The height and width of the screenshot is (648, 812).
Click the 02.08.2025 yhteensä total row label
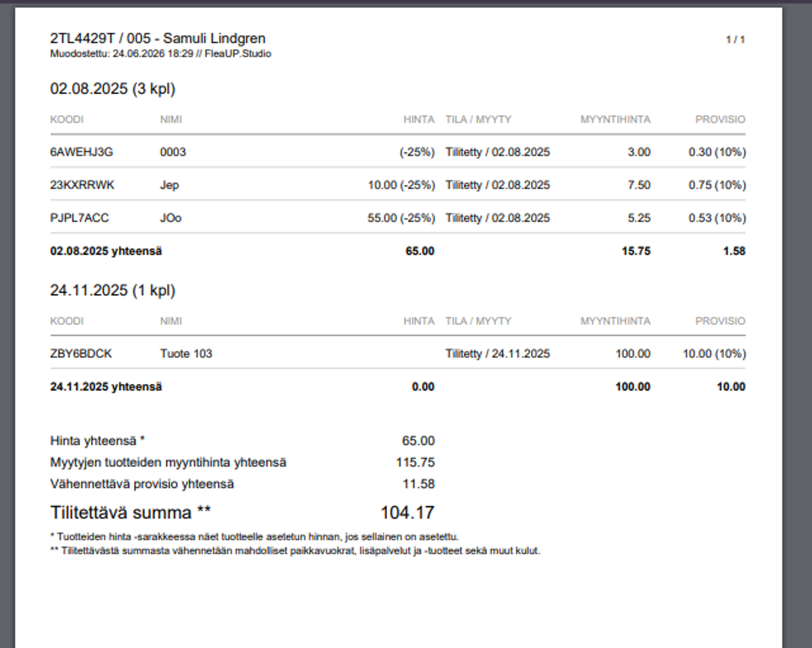(106, 251)
